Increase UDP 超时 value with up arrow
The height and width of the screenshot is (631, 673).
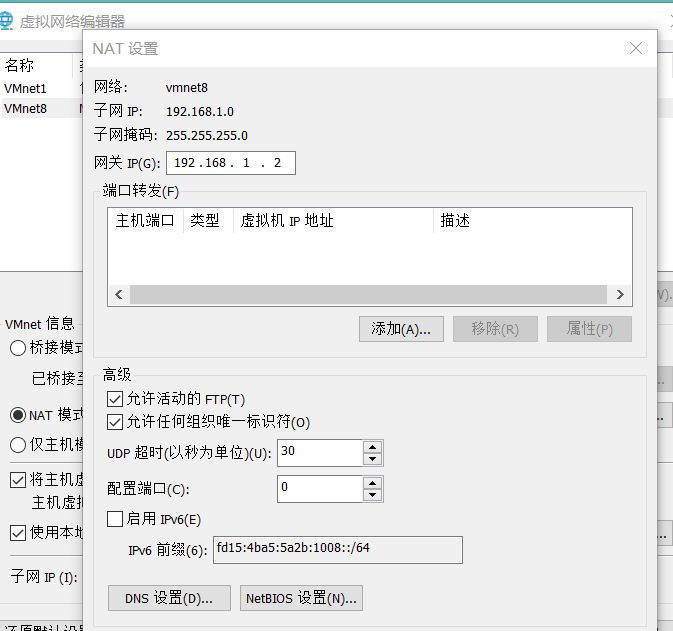(x=373, y=446)
